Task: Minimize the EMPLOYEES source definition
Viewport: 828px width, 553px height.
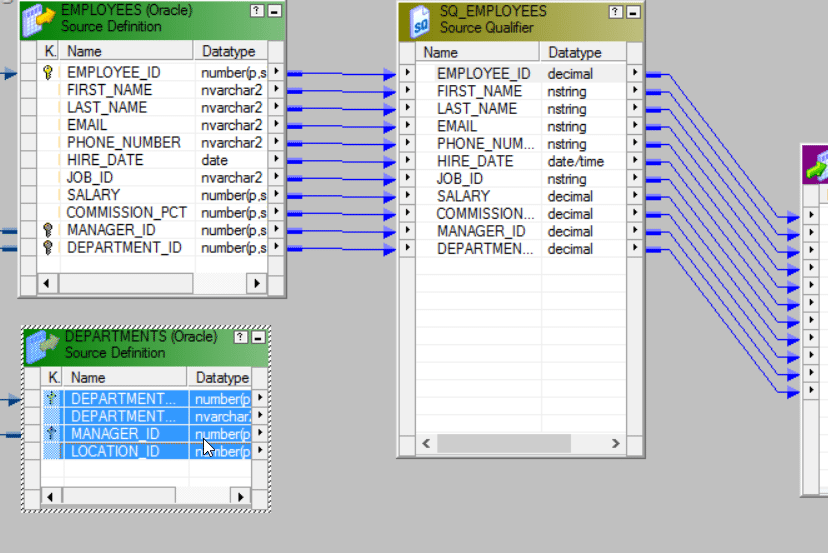Action: point(275,11)
